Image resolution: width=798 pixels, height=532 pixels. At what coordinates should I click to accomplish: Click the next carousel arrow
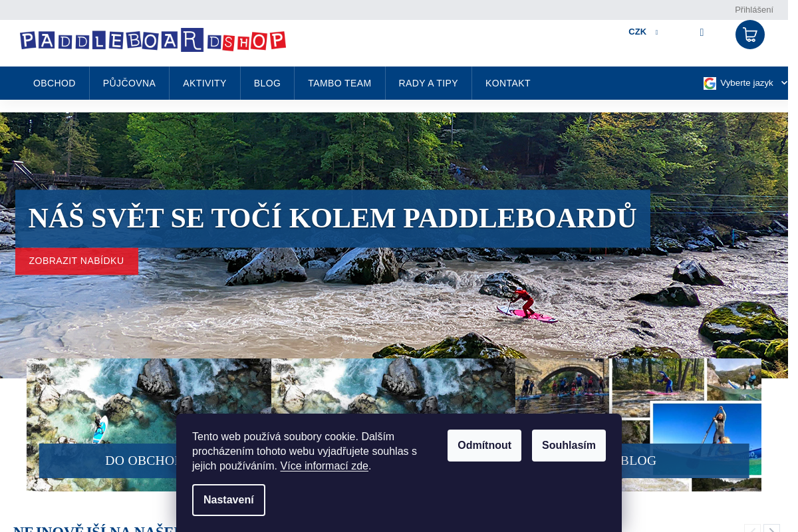pyautogui.click(x=771, y=529)
